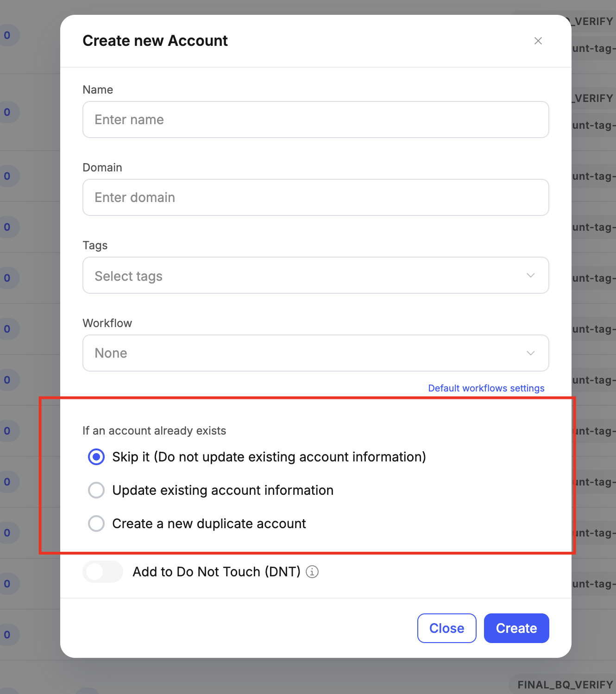Focus the Enter name input field

315,120
